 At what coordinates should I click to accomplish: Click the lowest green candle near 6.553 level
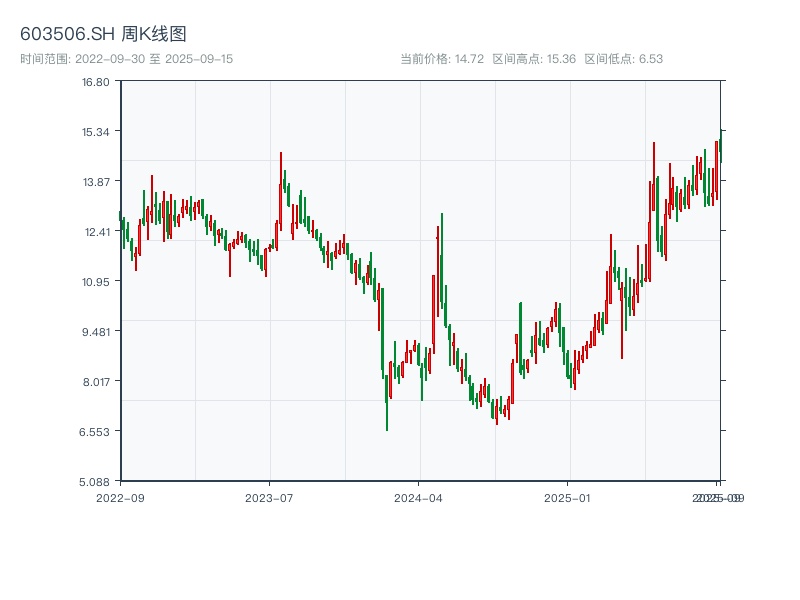(387, 403)
